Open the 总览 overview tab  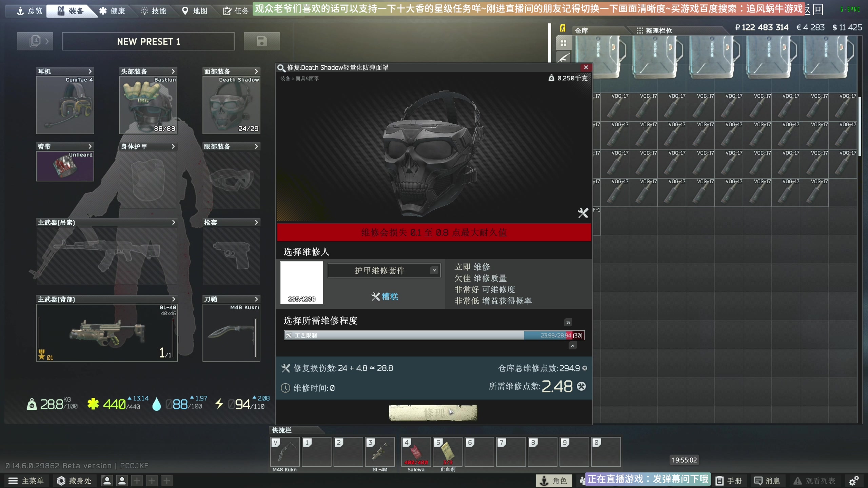pos(29,11)
